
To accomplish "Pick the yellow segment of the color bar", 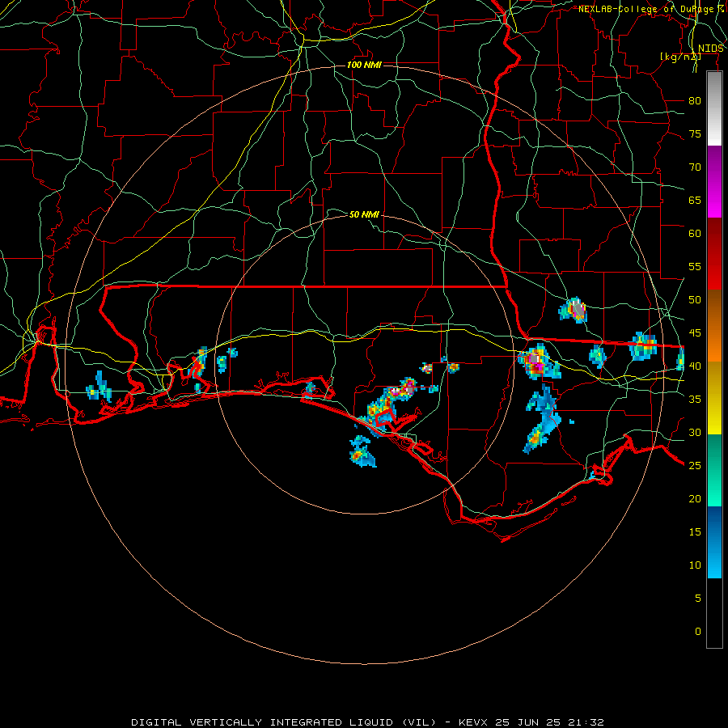I will point(714,398).
